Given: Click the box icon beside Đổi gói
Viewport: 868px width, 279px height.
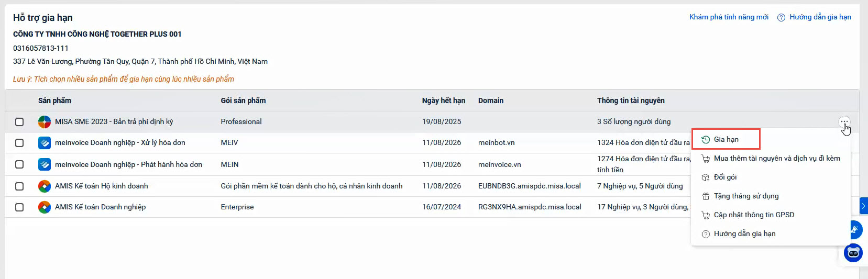Looking at the screenshot, I should coord(706,177).
